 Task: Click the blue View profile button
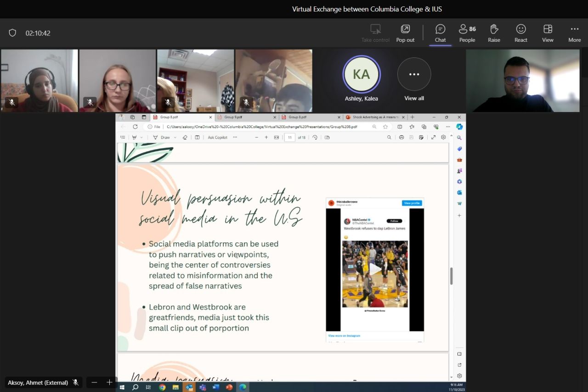(412, 203)
